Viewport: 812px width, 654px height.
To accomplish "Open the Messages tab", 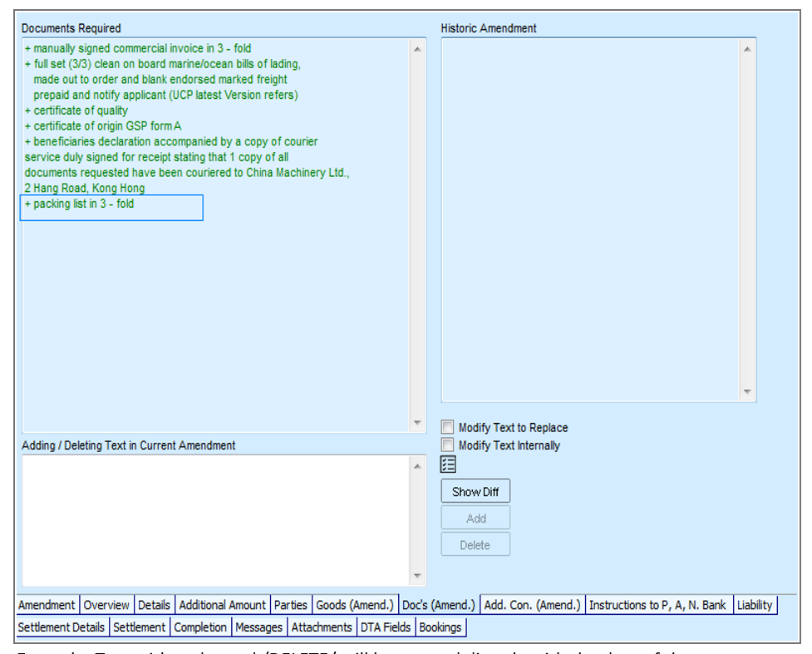I will coord(259,627).
